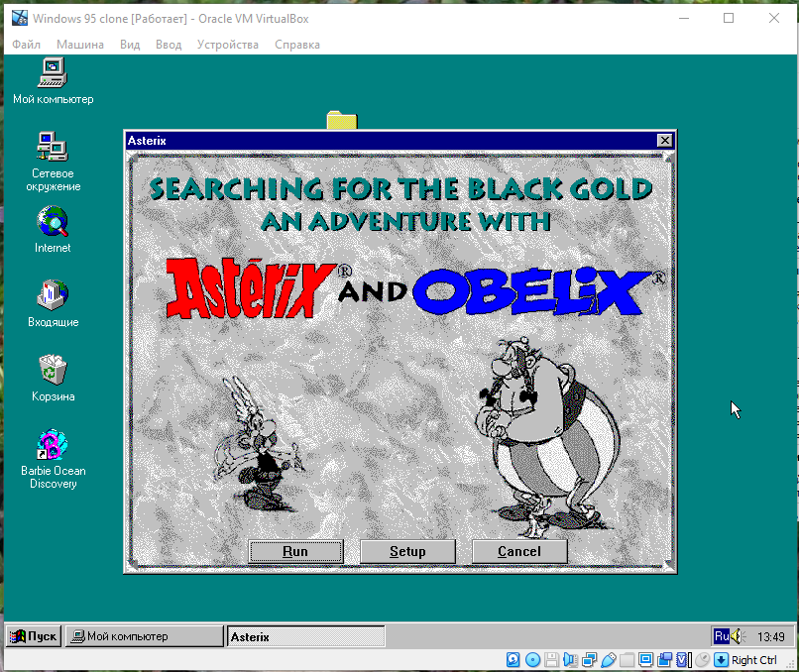Click the VirtualBox hard disk activity icon

tap(514, 660)
